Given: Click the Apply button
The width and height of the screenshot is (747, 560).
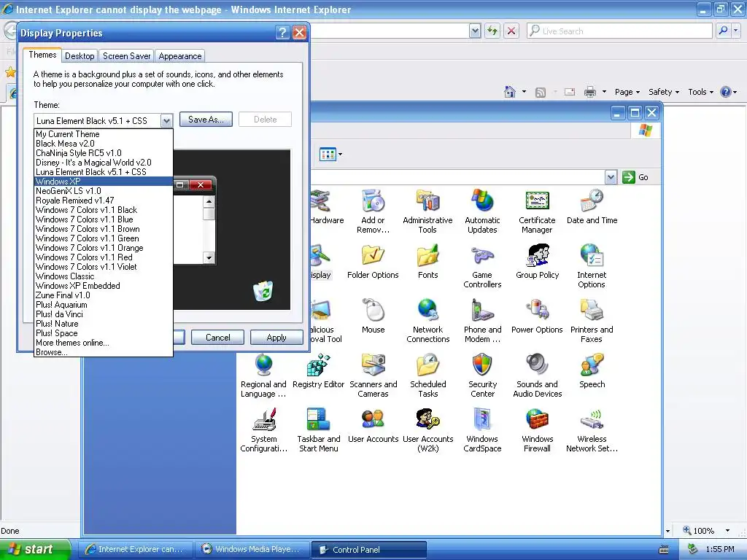Looking at the screenshot, I should [276, 337].
